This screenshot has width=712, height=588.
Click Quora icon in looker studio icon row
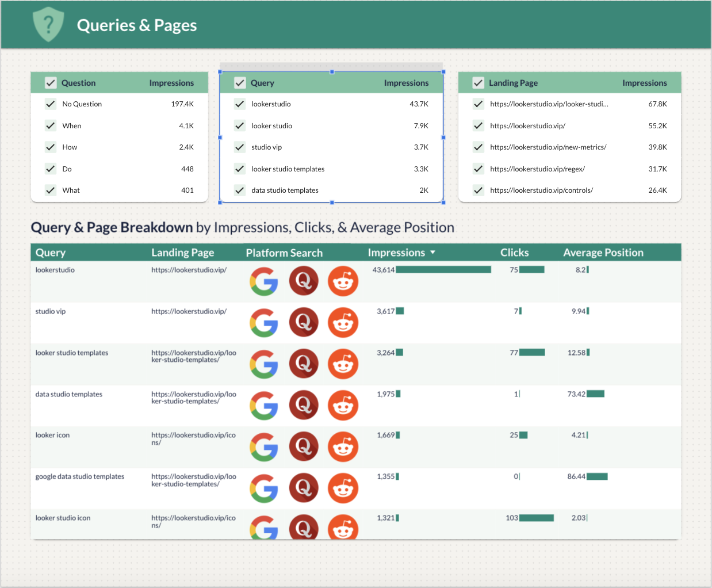pyautogui.click(x=304, y=526)
